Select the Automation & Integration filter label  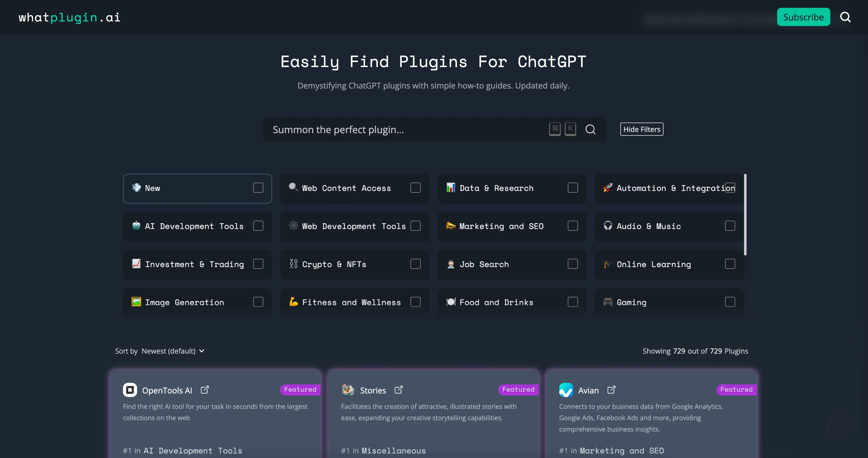click(676, 188)
